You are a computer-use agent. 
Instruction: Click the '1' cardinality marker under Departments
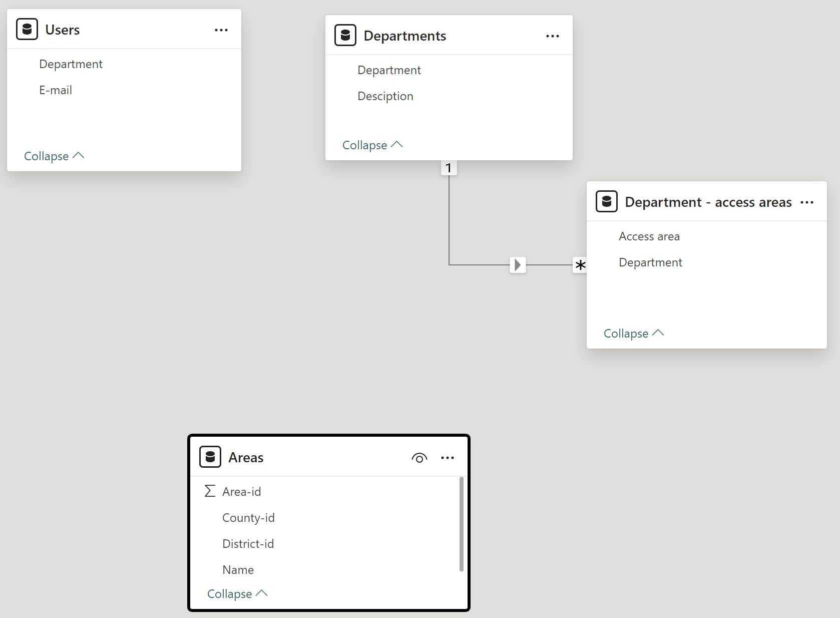(x=449, y=168)
